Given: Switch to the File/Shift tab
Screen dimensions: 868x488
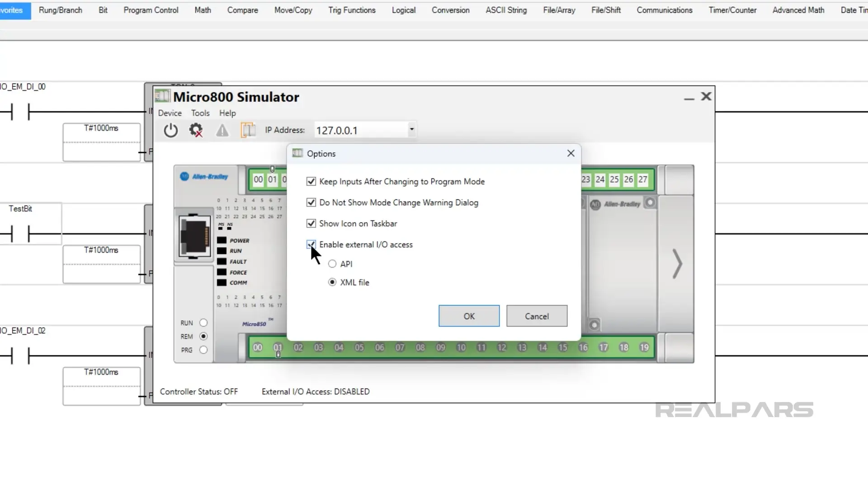Looking at the screenshot, I should click(606, 10).
